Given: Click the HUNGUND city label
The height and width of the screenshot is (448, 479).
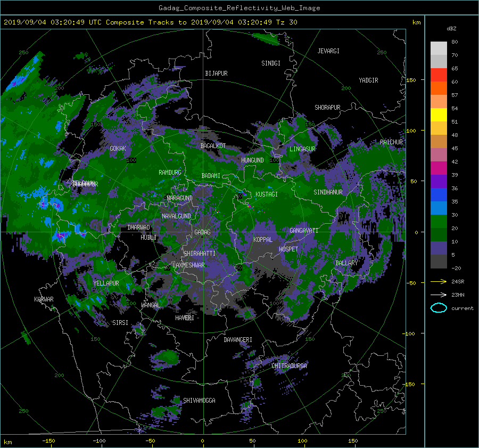Looking at the screenshot, I should (x=252, y=160).
